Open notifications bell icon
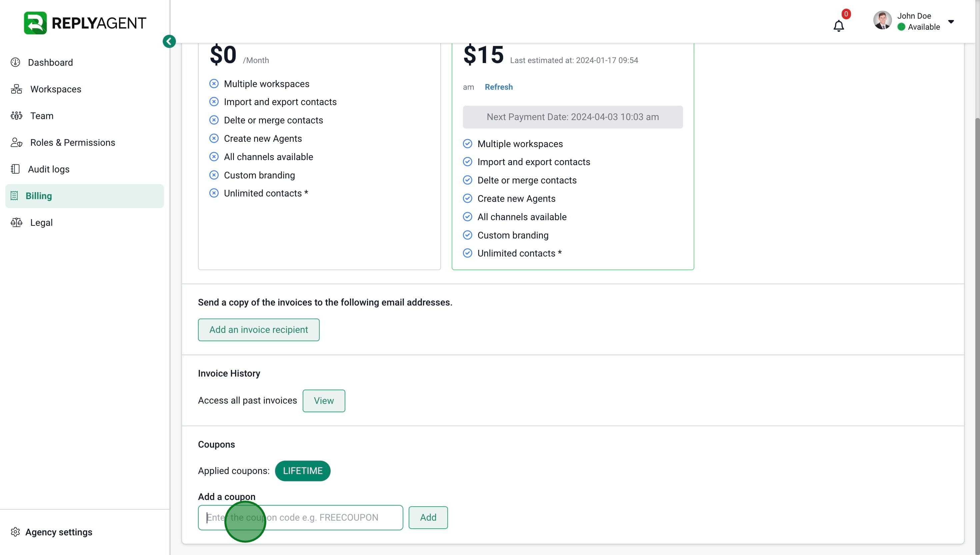Image resolution: width=980 pixels, height=555 pixels. pyautogui.click(x=838, y=26)
